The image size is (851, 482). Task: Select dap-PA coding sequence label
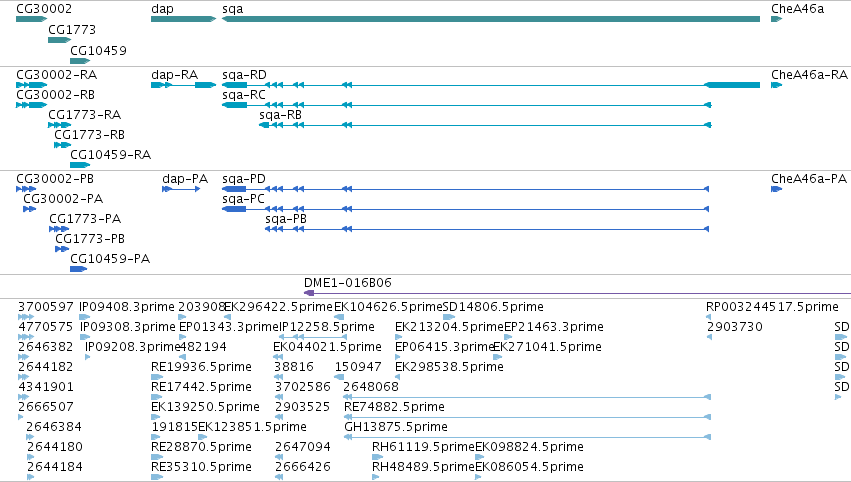185,179
